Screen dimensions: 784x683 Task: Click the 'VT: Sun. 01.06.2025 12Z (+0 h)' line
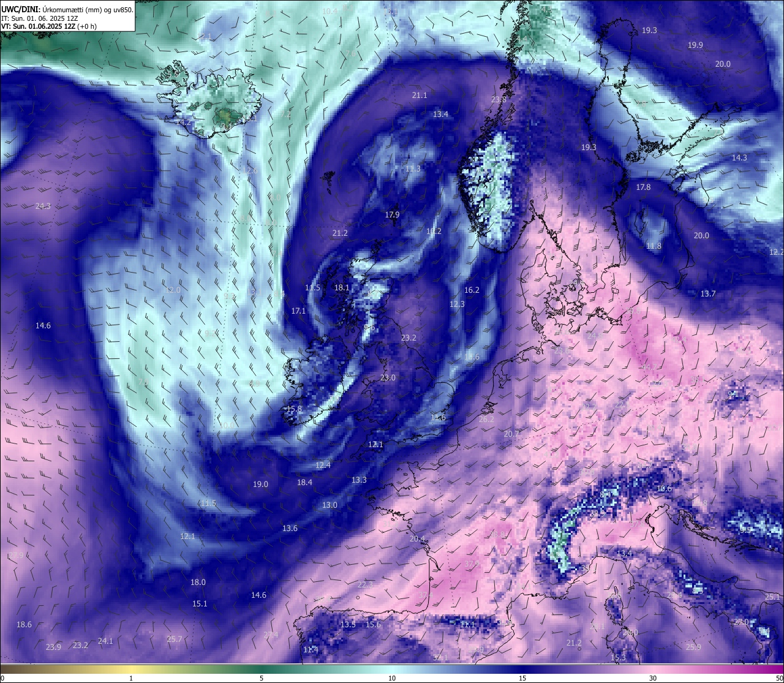point(48,26)
